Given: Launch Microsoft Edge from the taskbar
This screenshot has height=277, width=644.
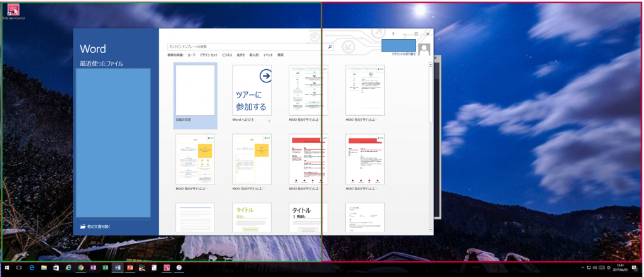Looking at the screenshot, I should pos(31,268).
